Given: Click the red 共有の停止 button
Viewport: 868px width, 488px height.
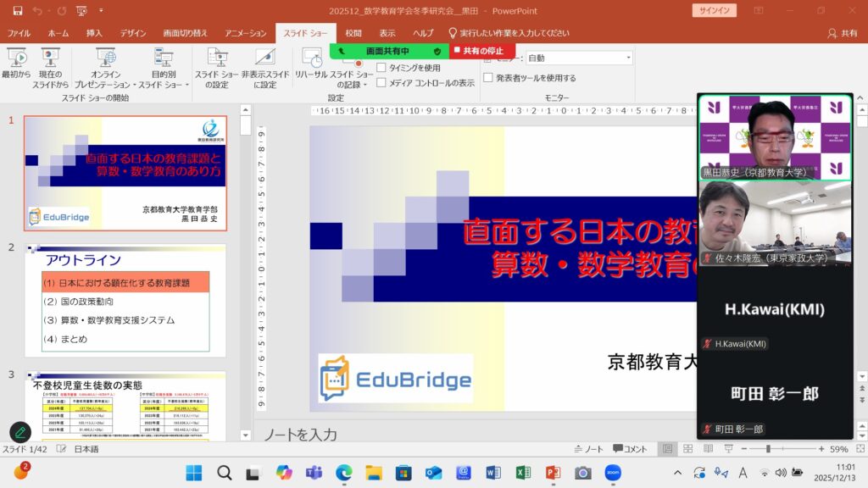Looking at the screenshot, I should (x=482, y=51).
